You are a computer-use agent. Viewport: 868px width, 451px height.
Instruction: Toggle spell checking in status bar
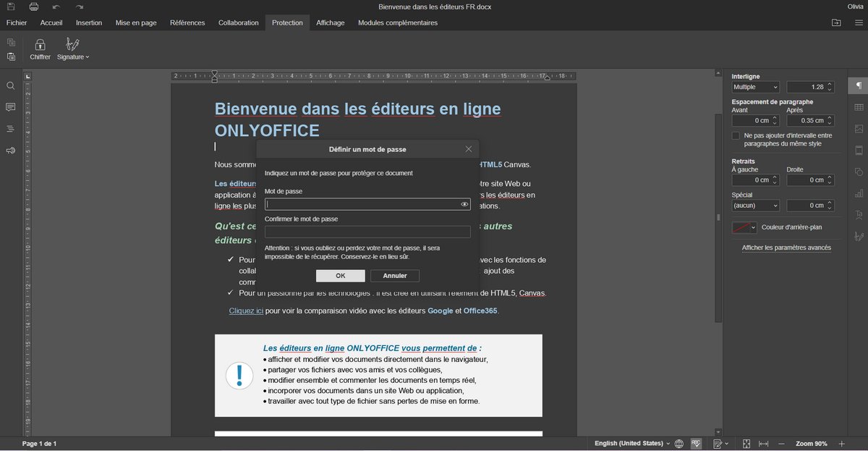pyautogui.click(x=696, y=443)
